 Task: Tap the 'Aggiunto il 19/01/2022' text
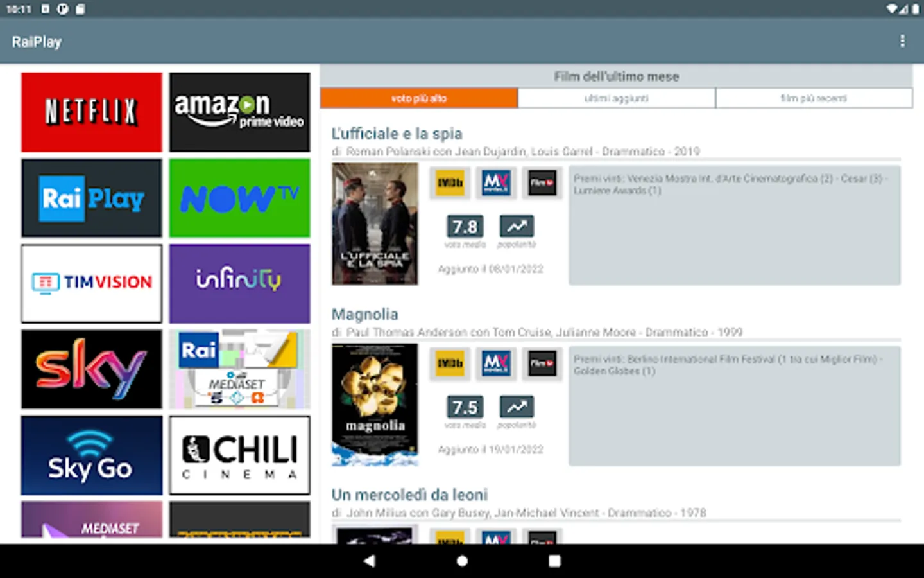491,450
